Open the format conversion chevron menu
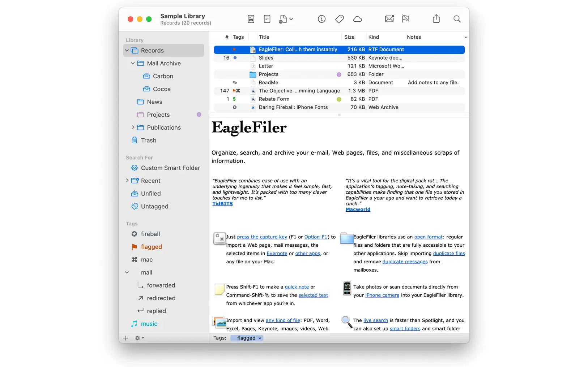 [291, 19]
